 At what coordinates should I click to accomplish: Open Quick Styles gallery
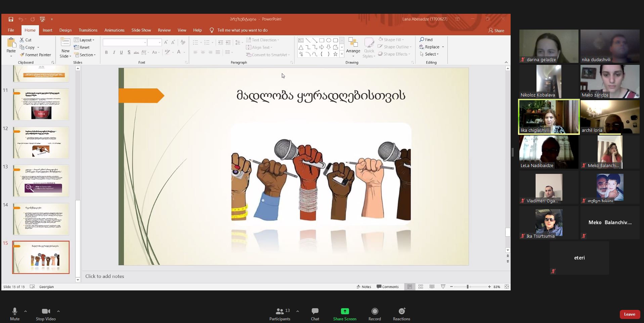369,48
